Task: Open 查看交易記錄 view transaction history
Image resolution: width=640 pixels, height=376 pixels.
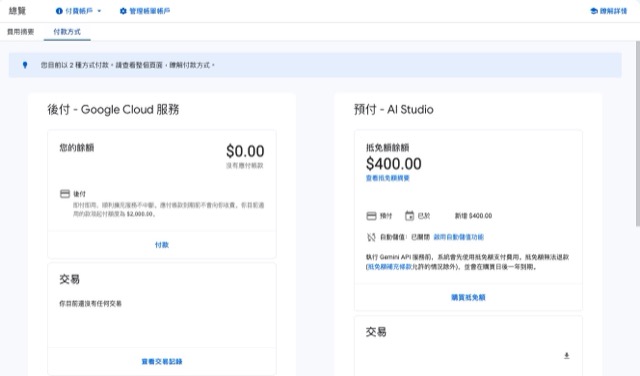Action: 162,361
